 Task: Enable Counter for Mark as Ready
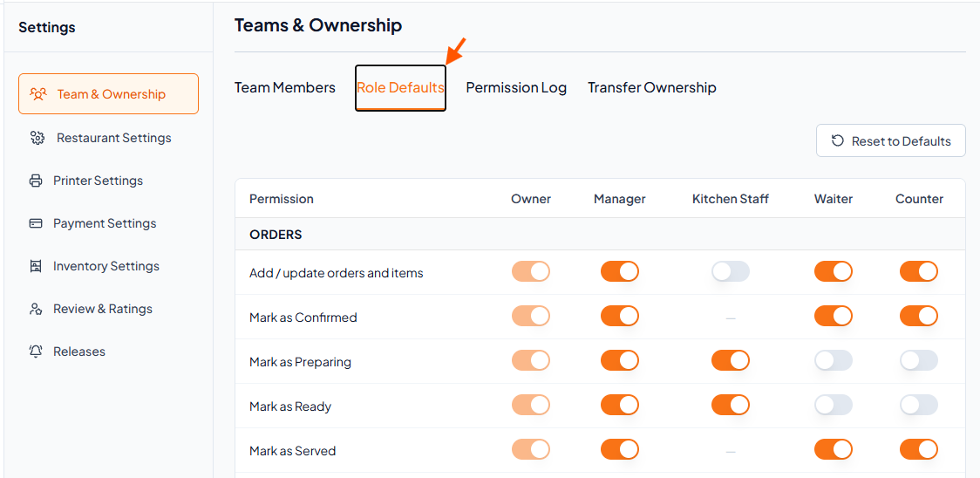tap(919, 405)
